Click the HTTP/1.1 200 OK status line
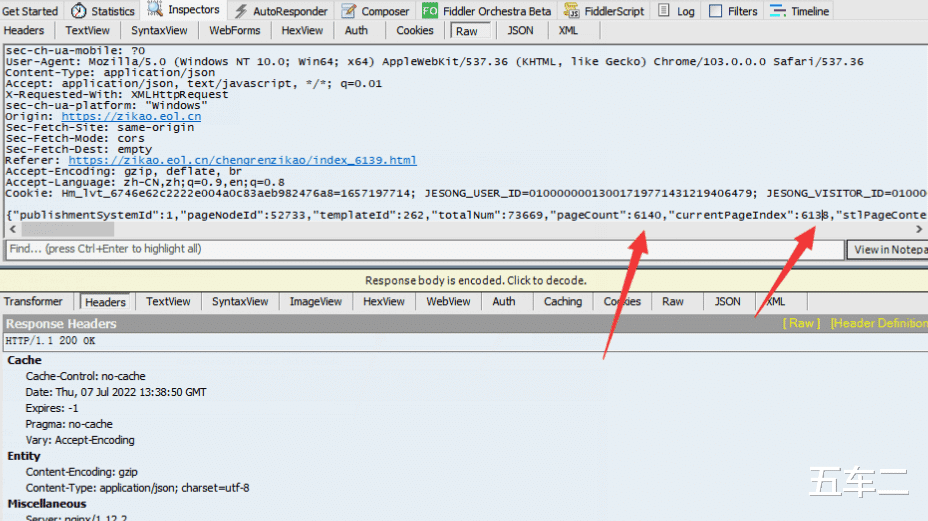The height and width of the screenshot is (521, 928). tap(50, 340)
